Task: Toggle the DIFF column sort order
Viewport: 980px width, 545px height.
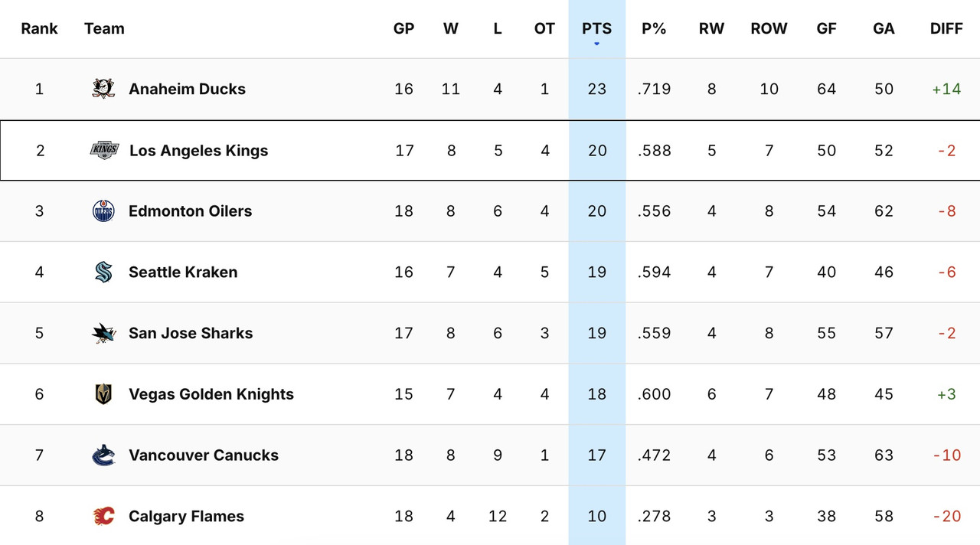Action: tap(946, 28)
